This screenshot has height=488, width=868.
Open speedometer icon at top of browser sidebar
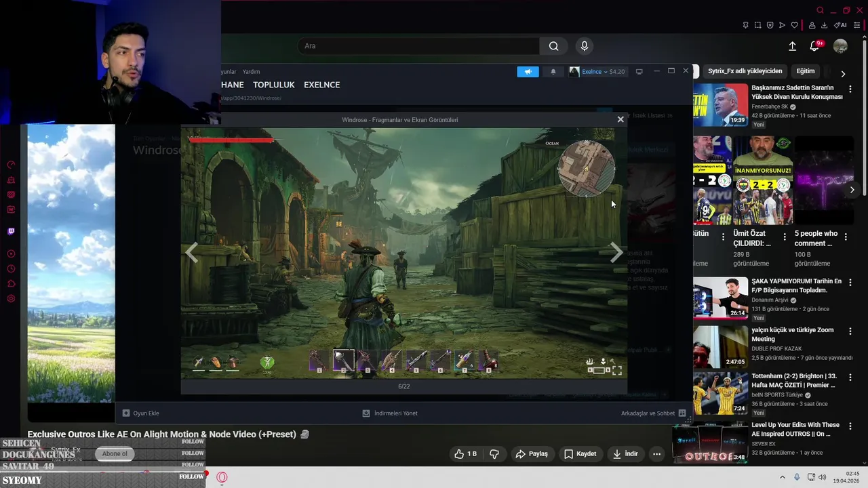click(11, 165)
